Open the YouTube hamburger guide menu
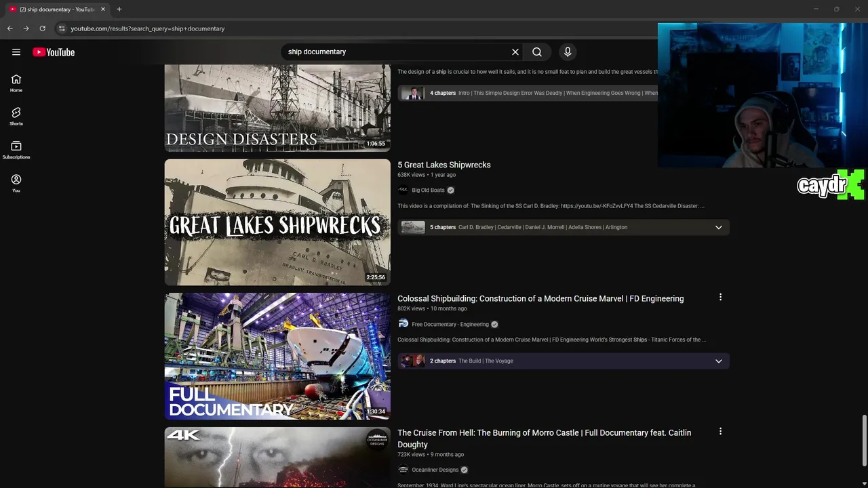 tap(16, 52)
